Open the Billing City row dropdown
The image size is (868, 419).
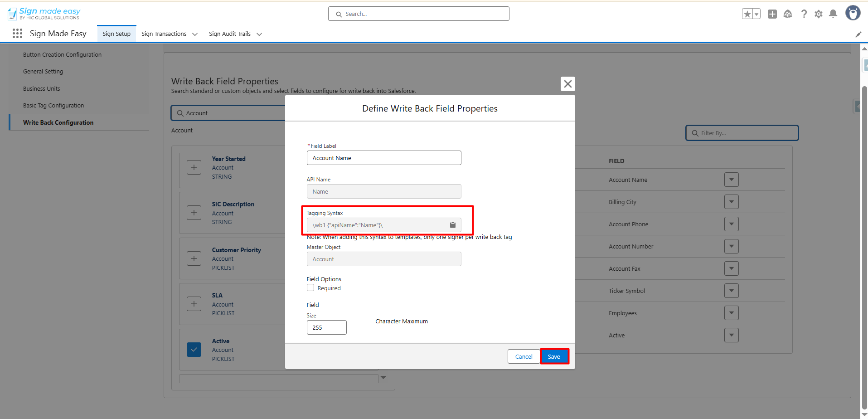731,202
